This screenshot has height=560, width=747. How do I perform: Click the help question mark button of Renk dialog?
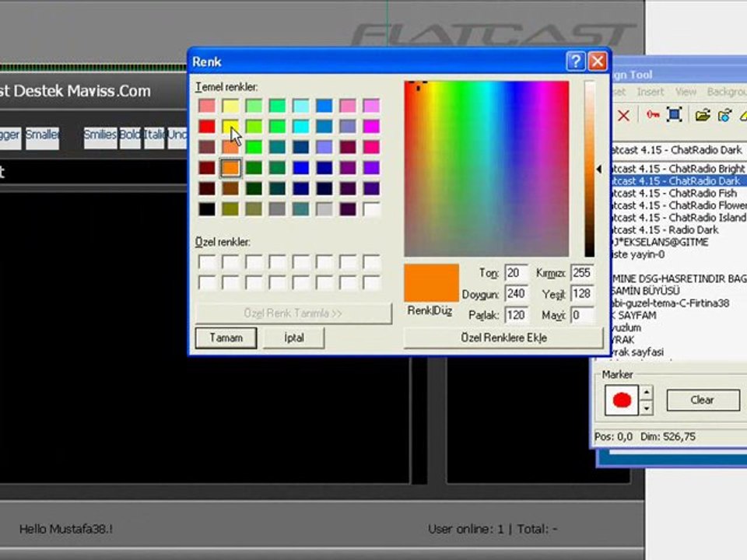(576, 61)
